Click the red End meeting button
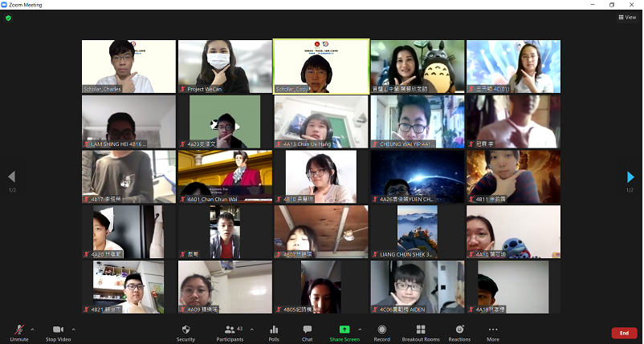 click(624, 333)
